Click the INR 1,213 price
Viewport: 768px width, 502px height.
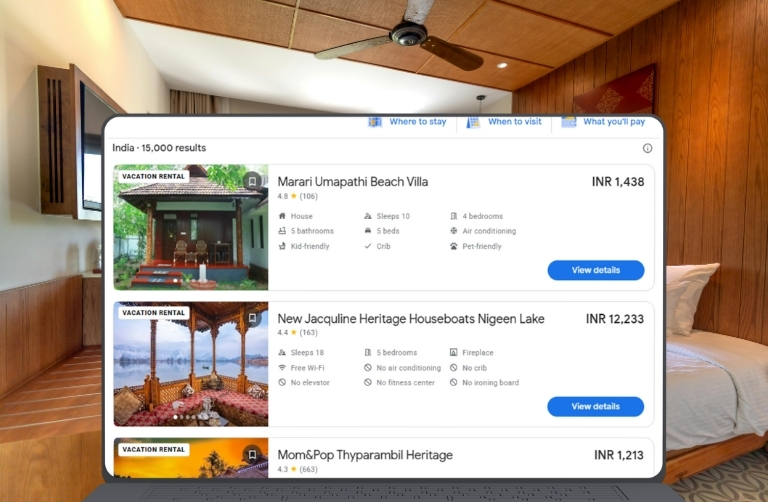[619, 455]
